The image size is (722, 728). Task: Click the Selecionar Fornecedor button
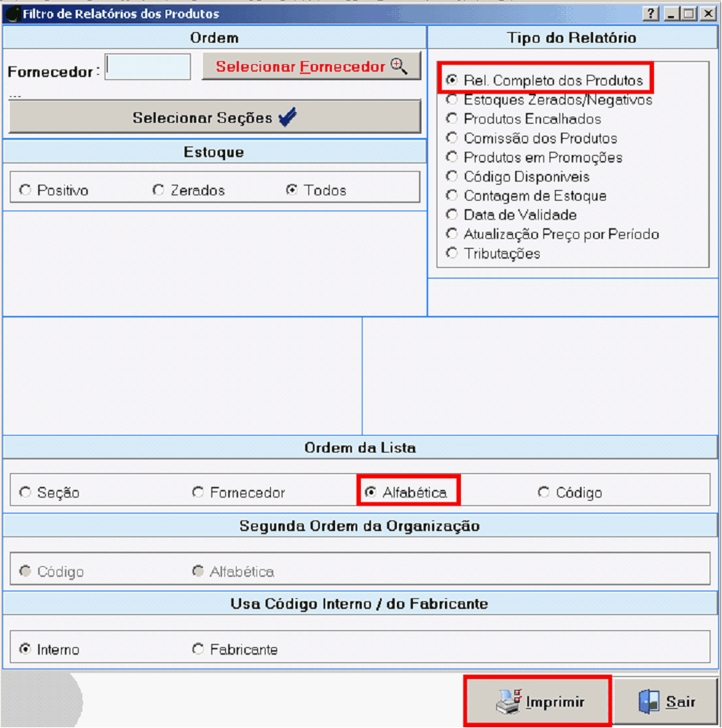pos(311,66)
